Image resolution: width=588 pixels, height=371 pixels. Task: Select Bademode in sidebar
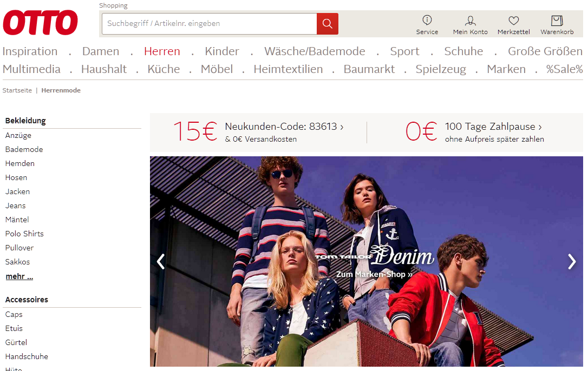[24, 149]
